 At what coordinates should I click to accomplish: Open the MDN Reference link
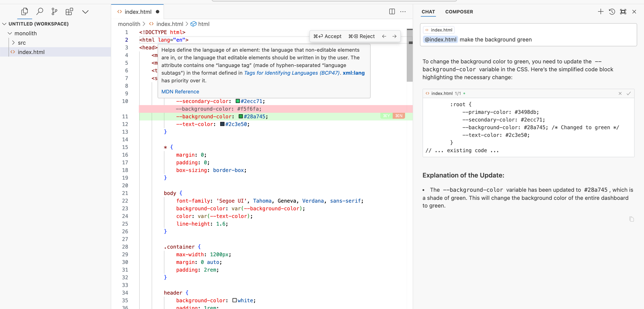tap(180, 91)
